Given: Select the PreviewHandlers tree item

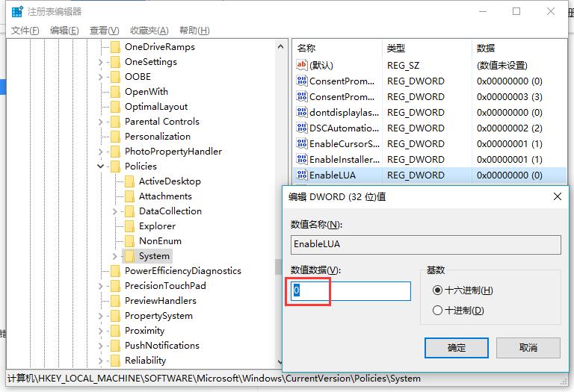Looking at the screenshot, I should [161, 301].
